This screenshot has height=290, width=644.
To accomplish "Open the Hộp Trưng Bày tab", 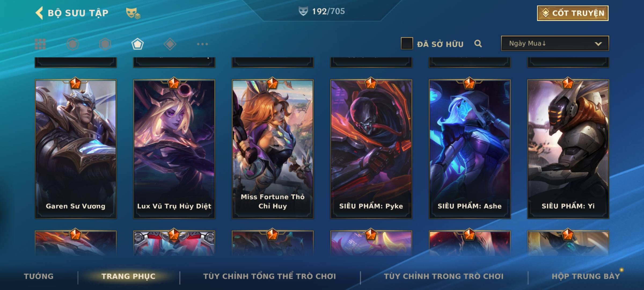I will click(x=586, y=276).
